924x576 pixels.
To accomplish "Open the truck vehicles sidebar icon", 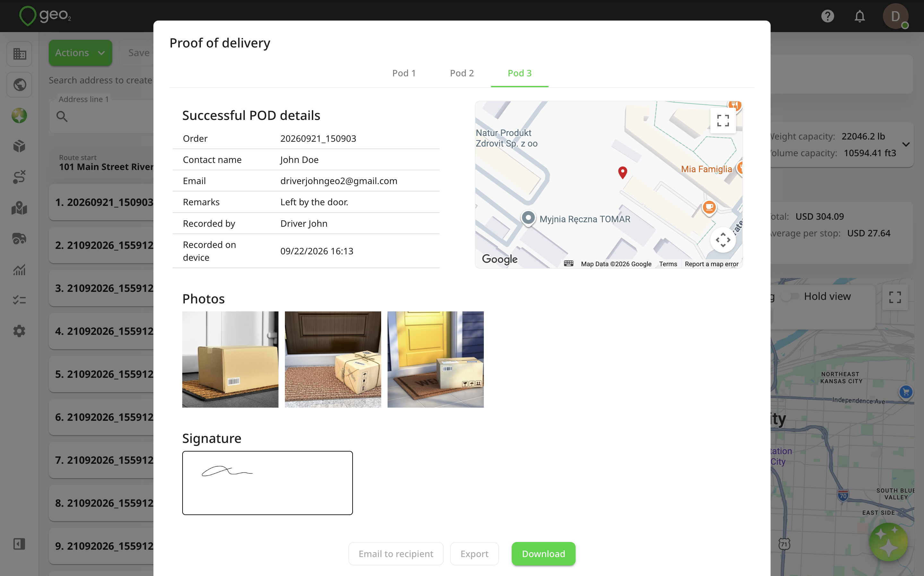I will click(20, 239).
